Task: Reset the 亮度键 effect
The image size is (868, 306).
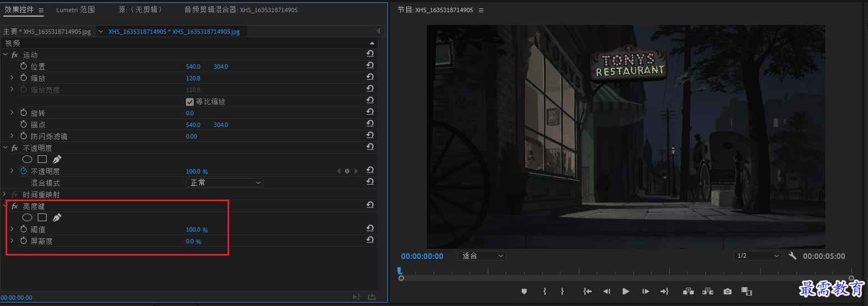Action: coord(370,205)
